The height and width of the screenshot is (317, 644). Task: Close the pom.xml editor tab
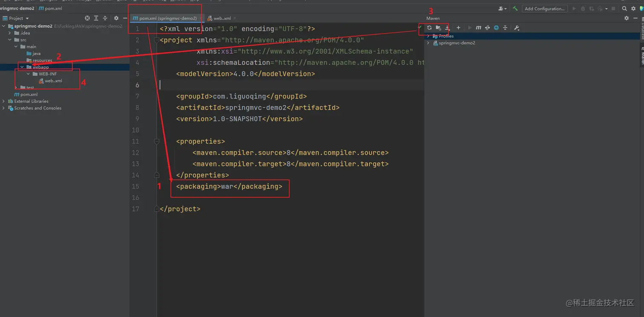click(x=201, y=18)
